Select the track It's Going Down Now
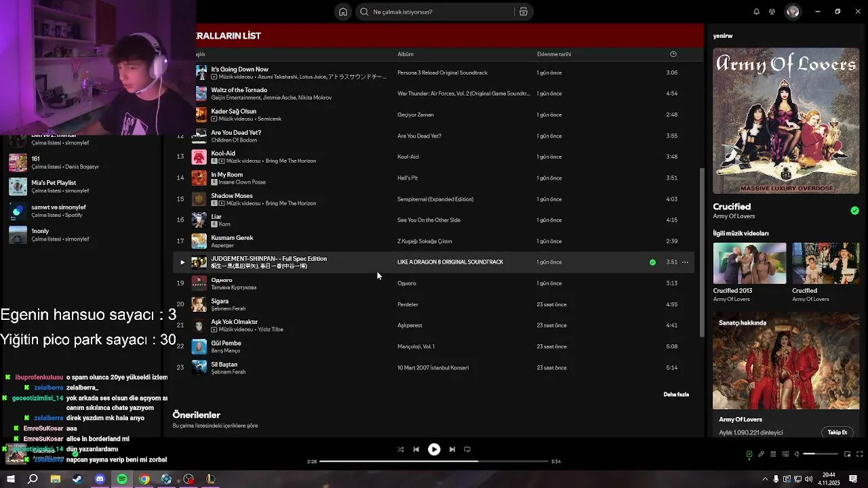868x488 pixels. tap(239, 69)
